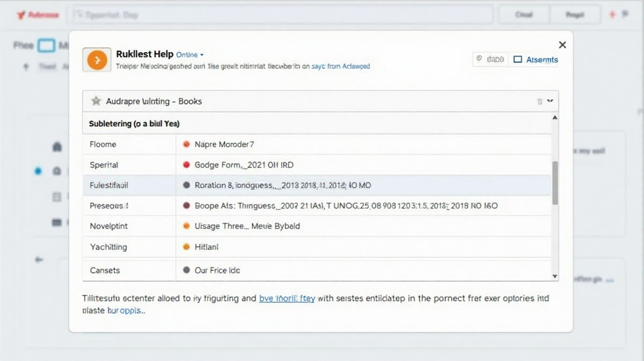Viewport: 644px width, 361px height.
Task: Click the red dot icon beside Napre Moroder7
Action: (186, 145)
